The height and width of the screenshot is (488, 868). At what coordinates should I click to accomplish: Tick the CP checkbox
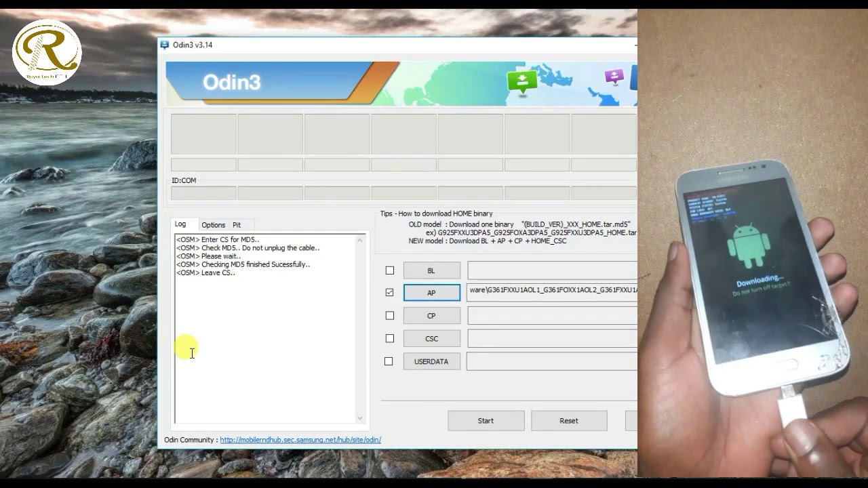click(x=389, y=315)
